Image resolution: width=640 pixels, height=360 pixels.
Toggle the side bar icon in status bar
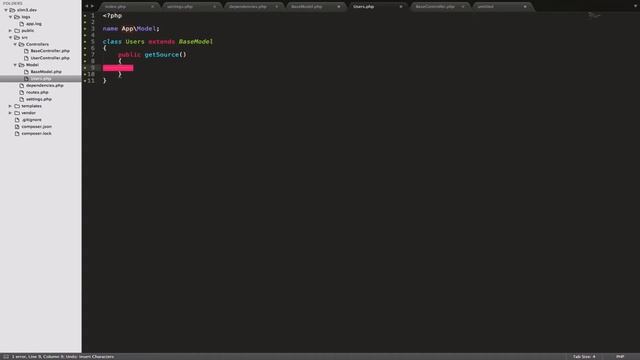pyautogui.click(x=6, y=357)
